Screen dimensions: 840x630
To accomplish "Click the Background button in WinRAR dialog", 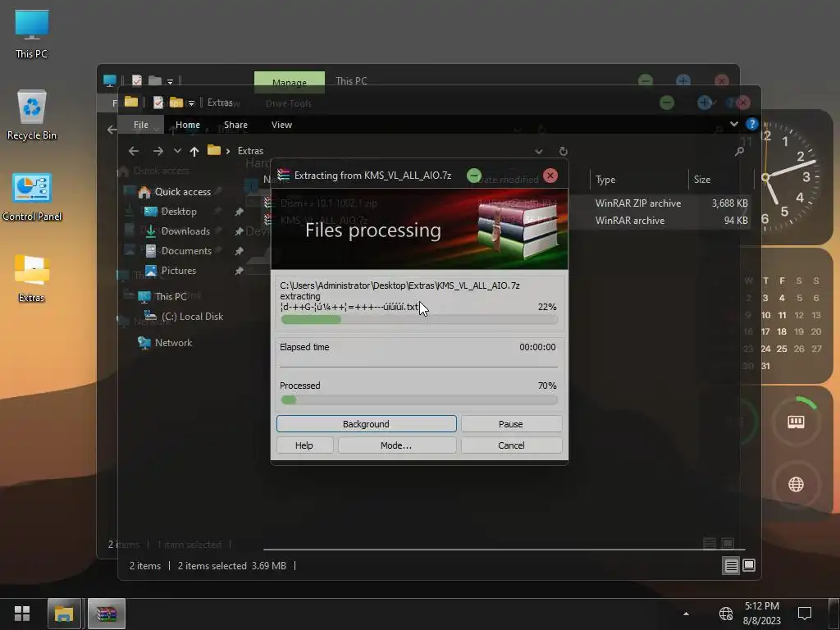I will point(367,424).
